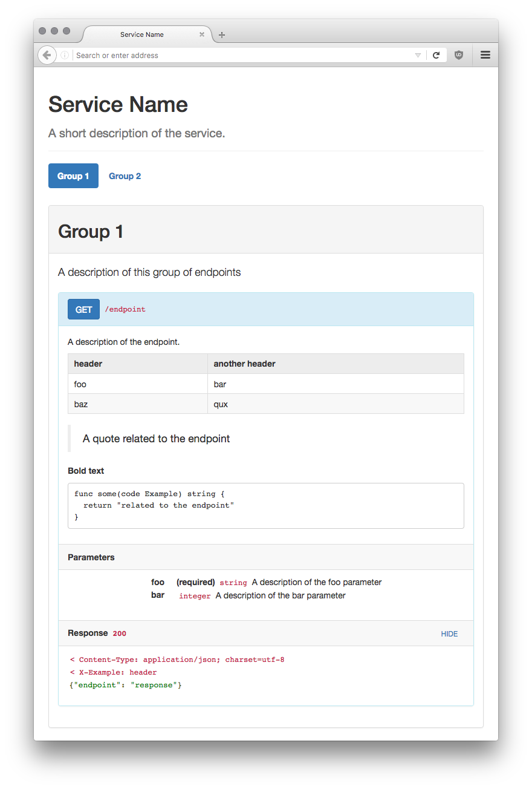Click the browser back arrow button
The height and width of the screenshot is (789, 532).
click(47, 55)
